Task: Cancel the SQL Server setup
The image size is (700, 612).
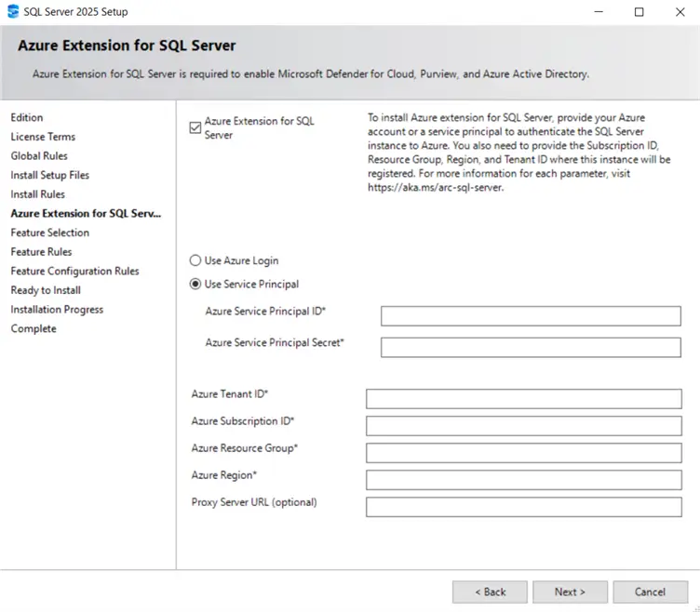Action: [651, 592]
